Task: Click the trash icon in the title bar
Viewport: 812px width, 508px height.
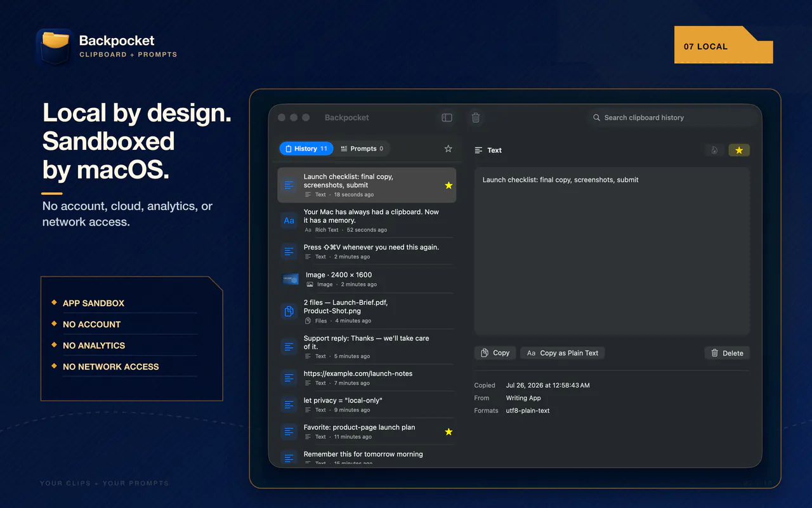Action: pos(476,117)
